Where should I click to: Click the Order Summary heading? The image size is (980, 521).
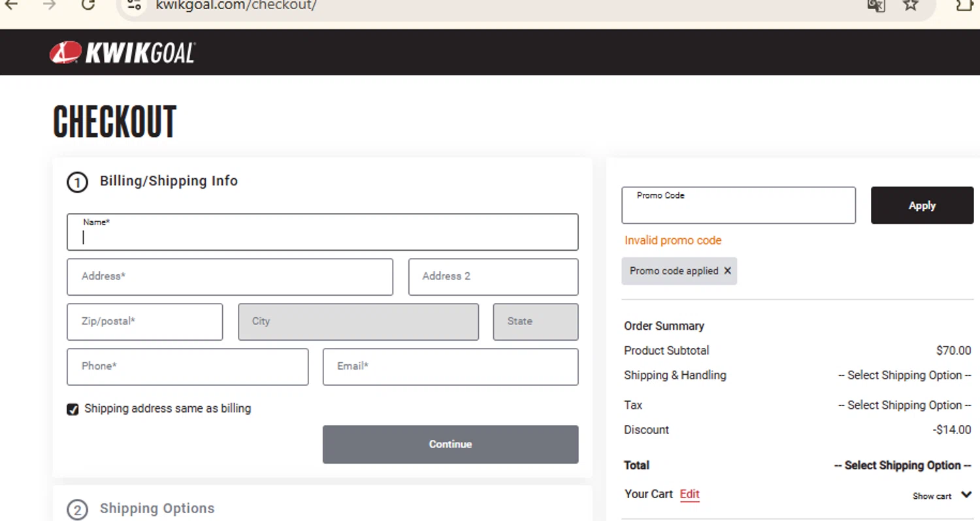[x=664, y=326]
